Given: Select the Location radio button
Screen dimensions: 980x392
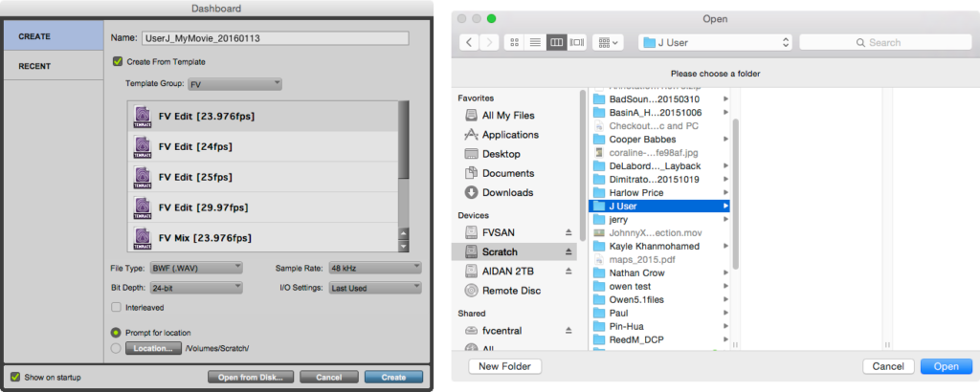Looking at the screenshot, I should click(x=116, y=348).
